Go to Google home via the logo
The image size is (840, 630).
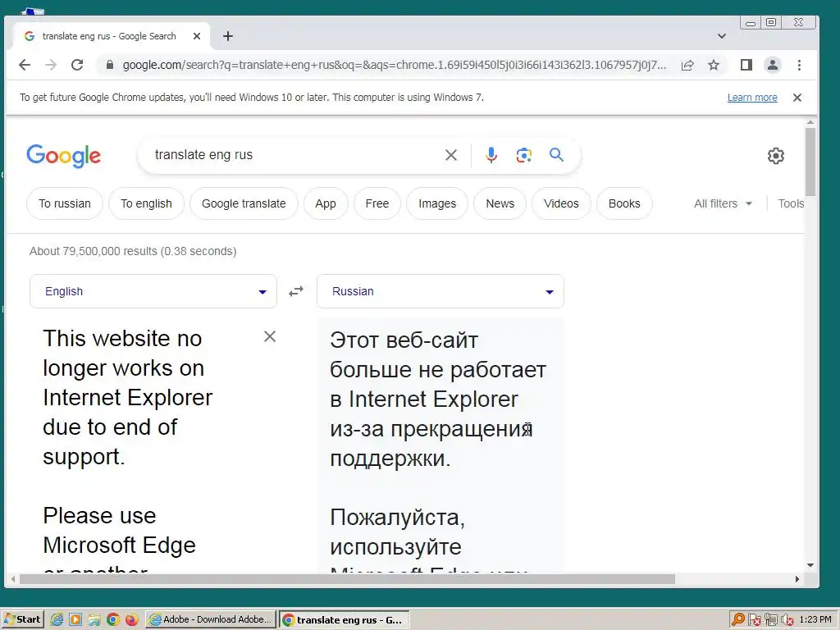click(x=64, y=155)
